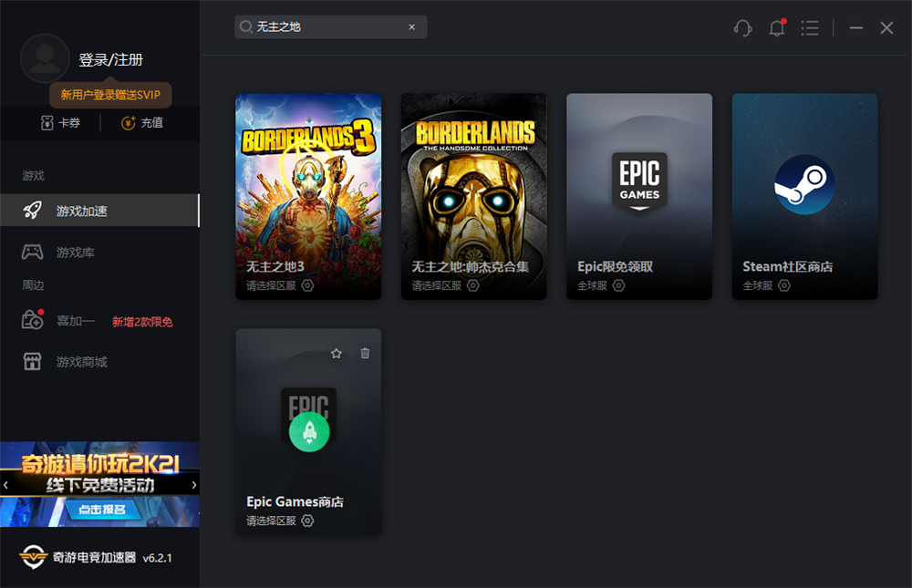Open the Borderlands Handsome Collection card
Viewport: 912px width, 588px height.
[473, 197]
